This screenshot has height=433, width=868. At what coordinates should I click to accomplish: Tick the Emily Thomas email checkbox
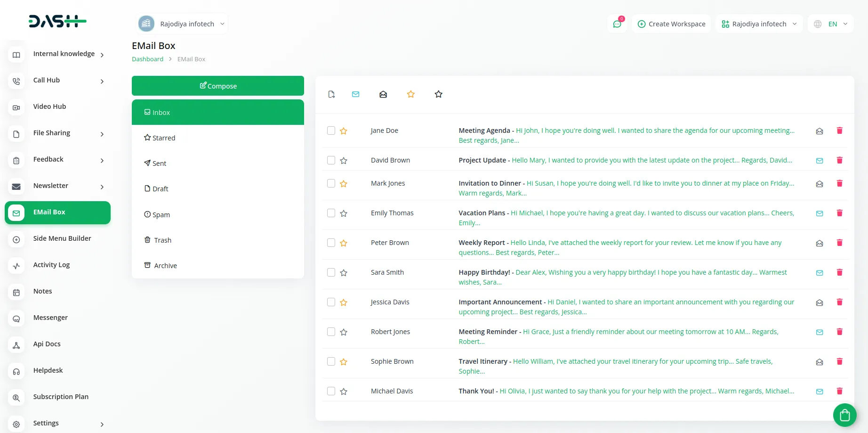click(331, 213)
